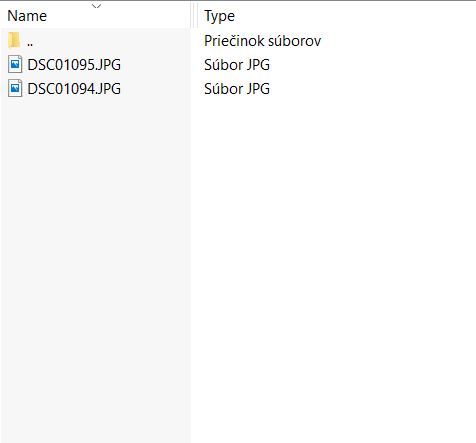Sort files using the Name column header
Viewport: 476px width, 443px height.
click(x=27, y=16)
